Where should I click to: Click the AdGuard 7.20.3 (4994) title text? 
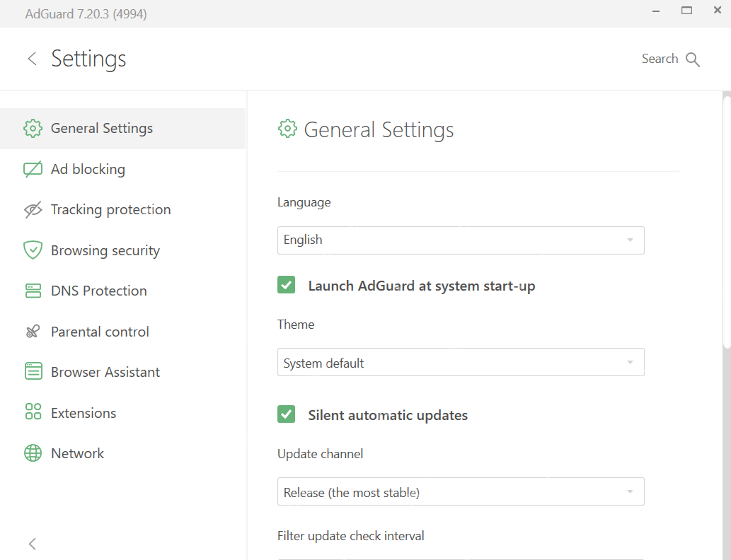[x=86, y=14]
